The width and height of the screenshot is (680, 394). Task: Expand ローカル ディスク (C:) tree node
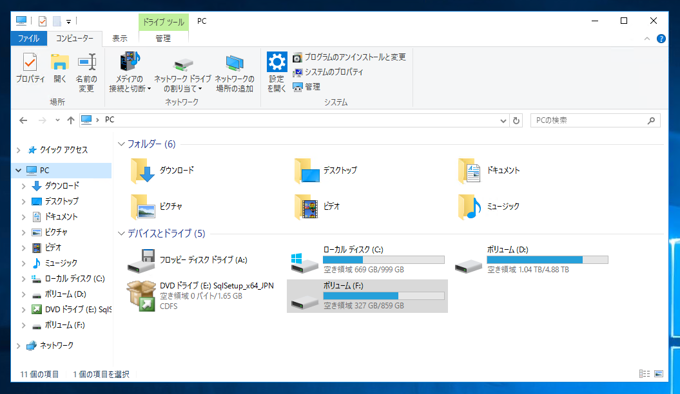[x=23, y=279]
